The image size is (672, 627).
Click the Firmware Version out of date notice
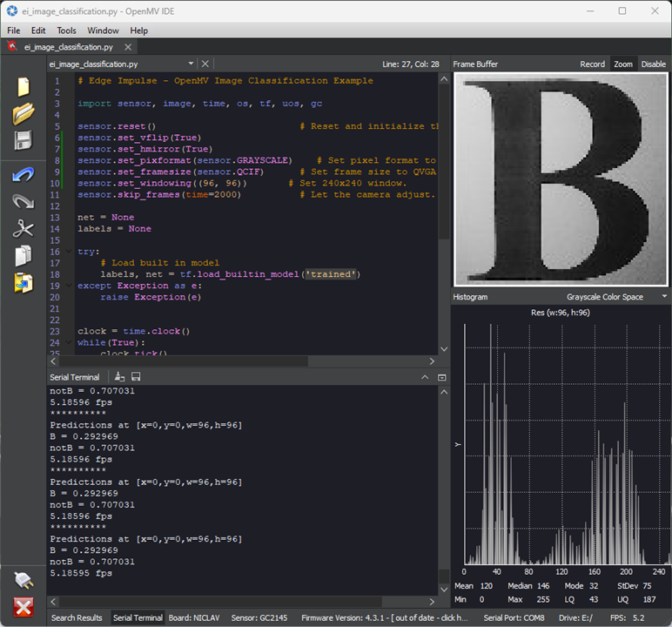tap(385, 618)
